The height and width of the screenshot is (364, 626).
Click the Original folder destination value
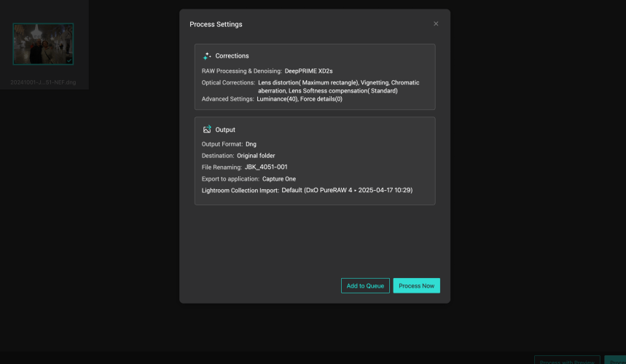pyautogui.click(x=256, y=156)
